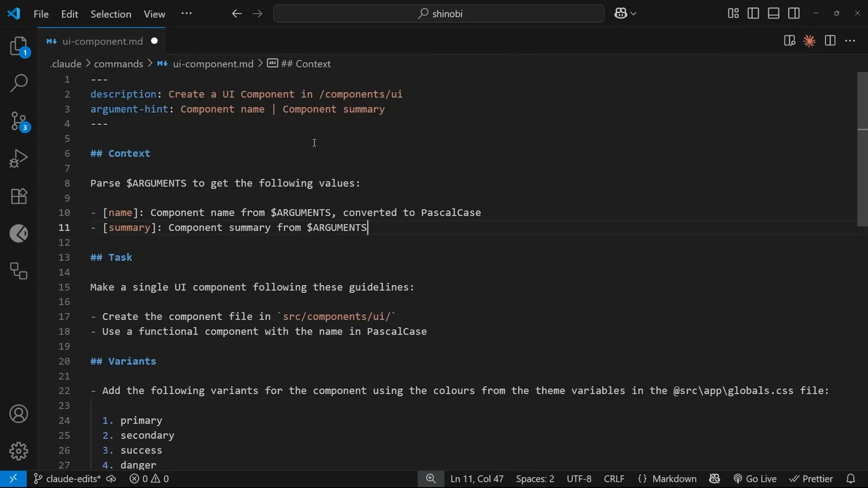Open the Explorer view in activity bar
The height and width of the screenshot is (488, 868).
point(19,47)
